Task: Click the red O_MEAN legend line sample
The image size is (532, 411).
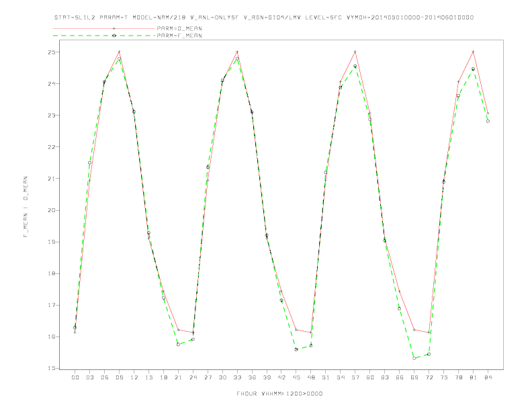Action: pyautogui.click(x=104, y=28)
